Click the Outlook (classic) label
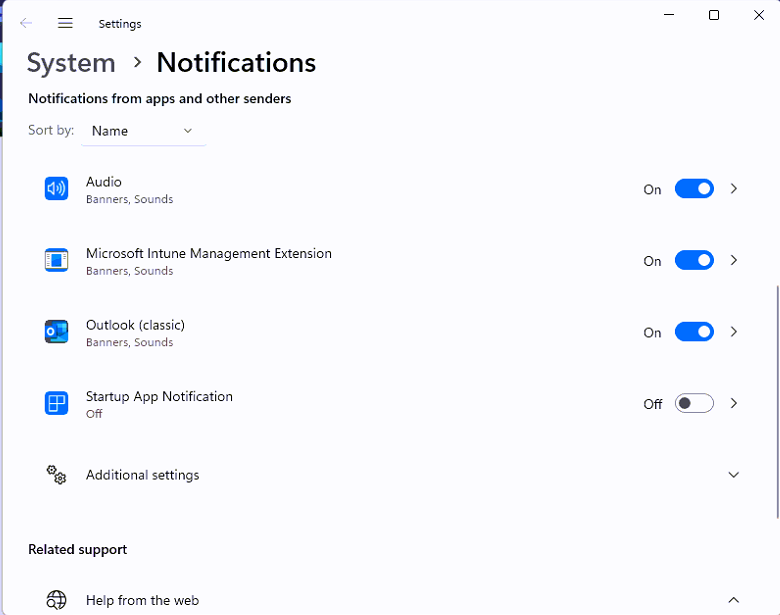The image size is (780, 615). pyautogui.click(x=135, y=325)
